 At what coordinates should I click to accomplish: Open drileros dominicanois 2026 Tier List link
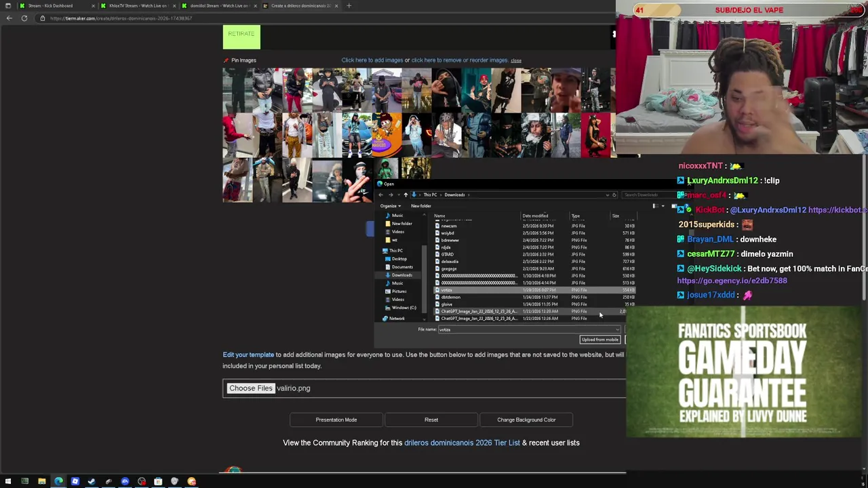click(462, 443)
